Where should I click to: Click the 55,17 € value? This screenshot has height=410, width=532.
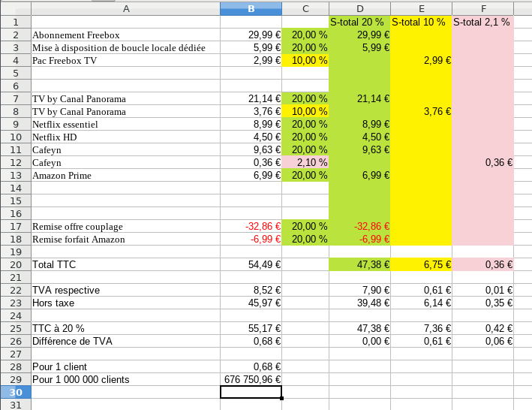tap(251, 329)
